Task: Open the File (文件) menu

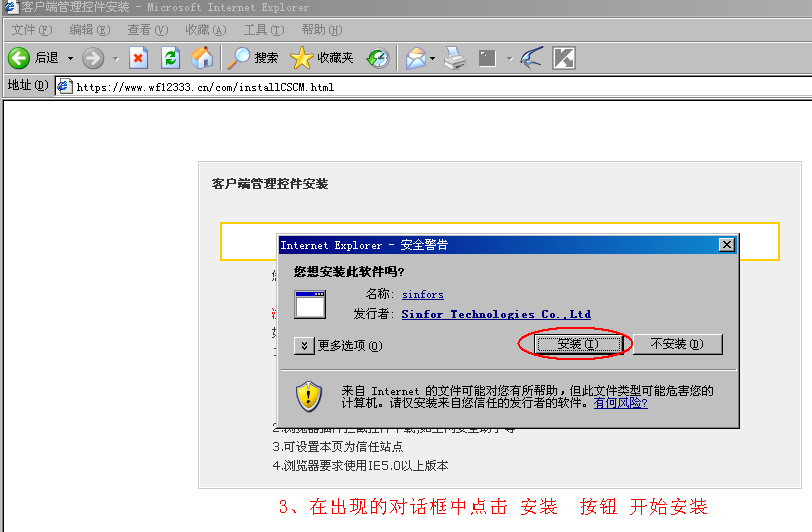Action: coord(31,30)
